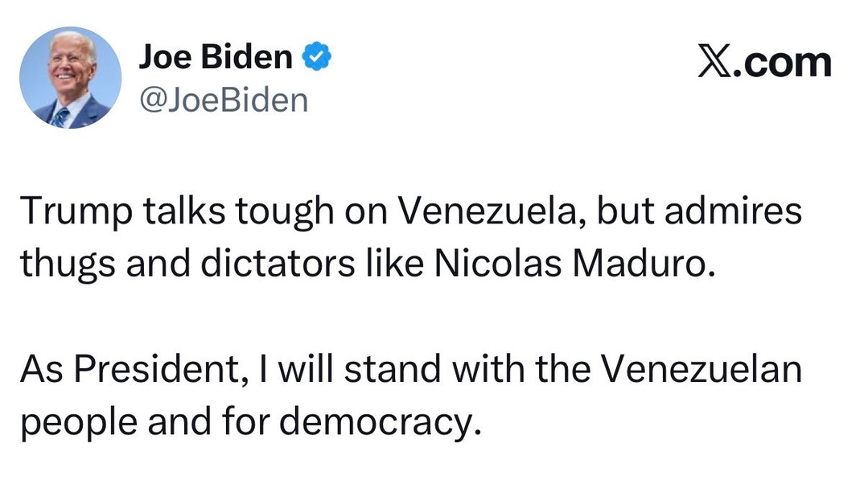Click the word "Venezuelan" in the second paragraph
Image resolution: width=868 pixels, height=492 pixels.
coord(702,370)
